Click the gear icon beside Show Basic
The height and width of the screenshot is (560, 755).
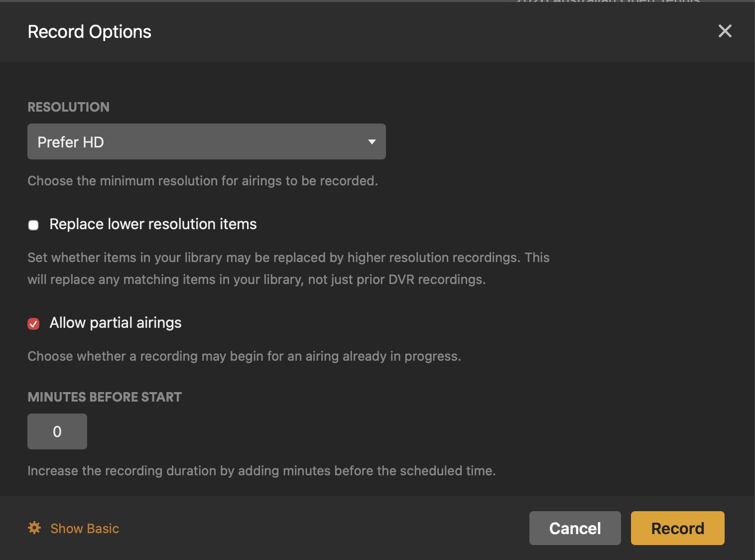point(34,528)
